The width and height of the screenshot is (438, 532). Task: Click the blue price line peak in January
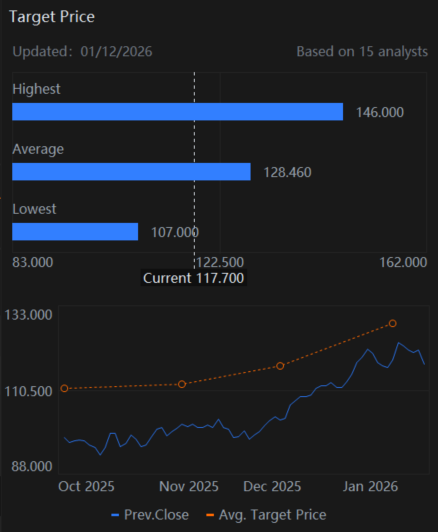pyautogui.click(x=399, y=343)
